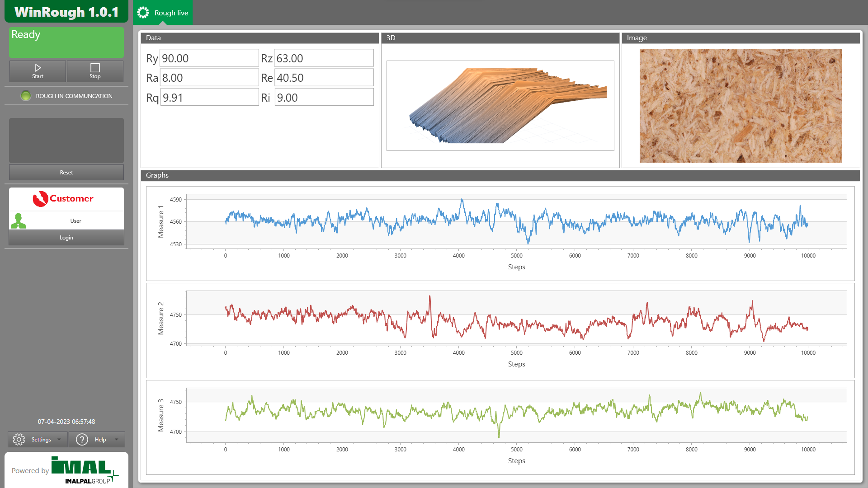Viewport: 868px width, 488px height.
Task: Click the Rough live tab gear icon
Action: pos(143,13)
